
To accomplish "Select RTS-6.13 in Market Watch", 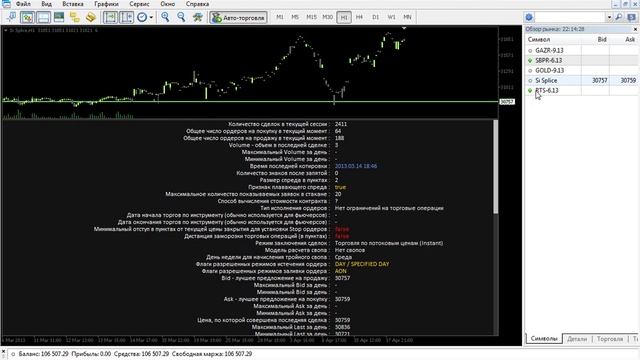I will click(x=547, y=91).
